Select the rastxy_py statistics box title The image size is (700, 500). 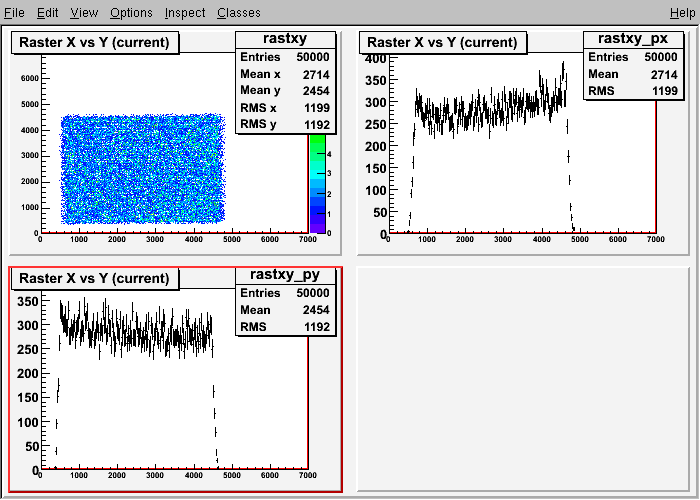285,275
